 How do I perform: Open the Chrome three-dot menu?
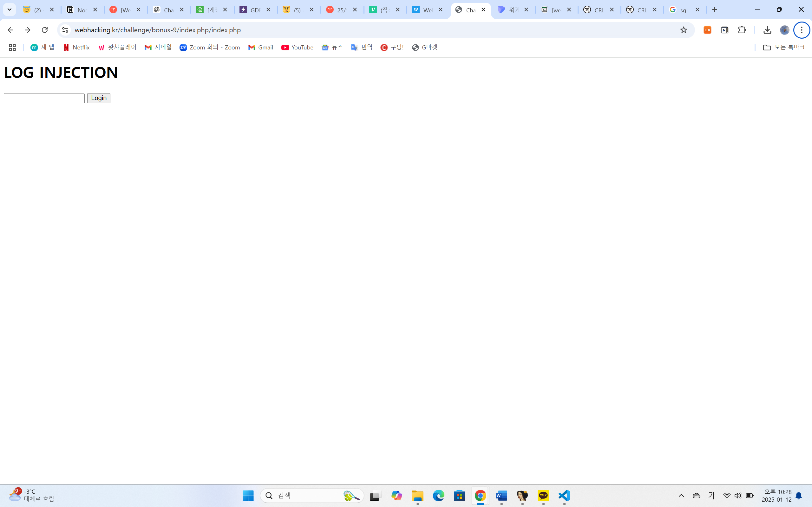click(x=802, y=30)
